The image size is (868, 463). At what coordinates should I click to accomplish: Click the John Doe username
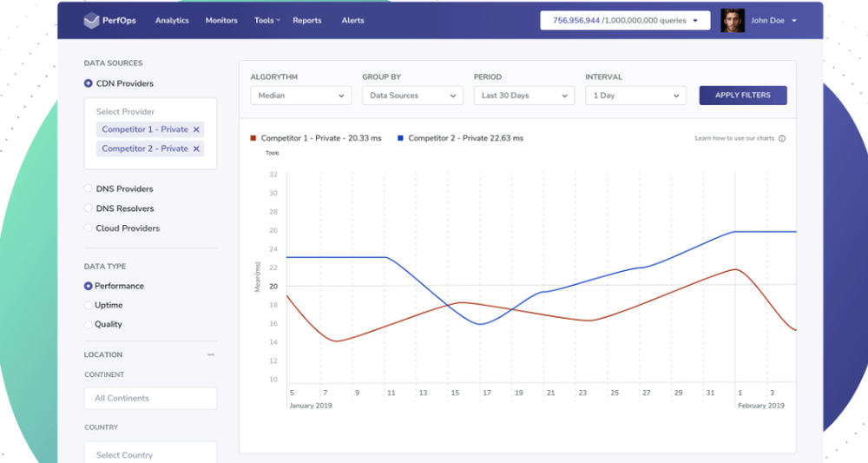click(x=767, y=21)
